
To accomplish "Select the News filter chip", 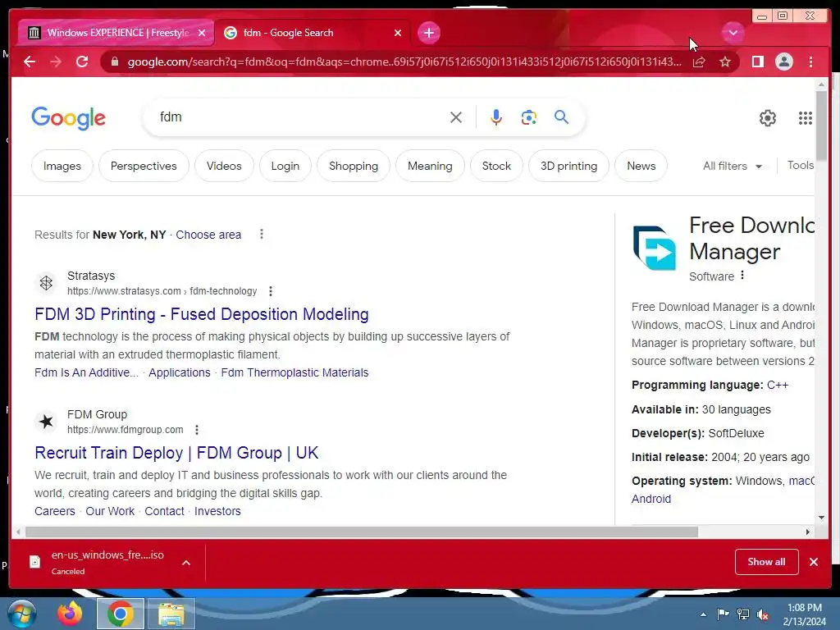I will pos(641,166).
